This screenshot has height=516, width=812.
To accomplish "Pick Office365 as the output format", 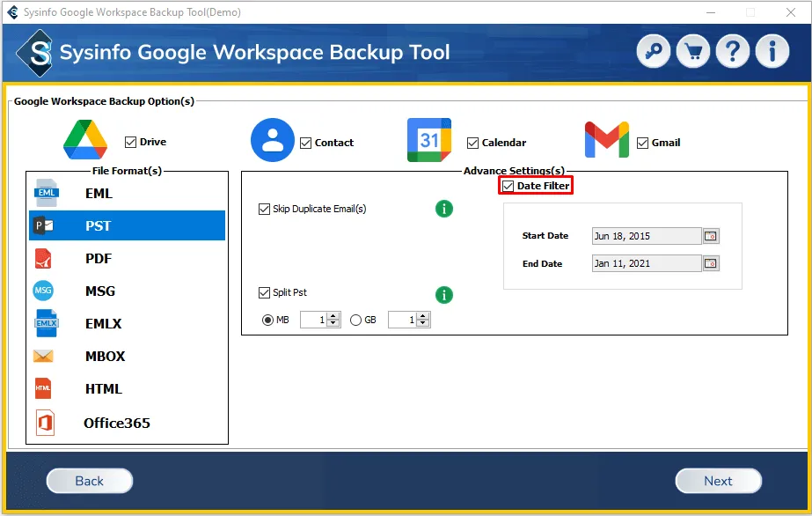I will pos(116,423).
